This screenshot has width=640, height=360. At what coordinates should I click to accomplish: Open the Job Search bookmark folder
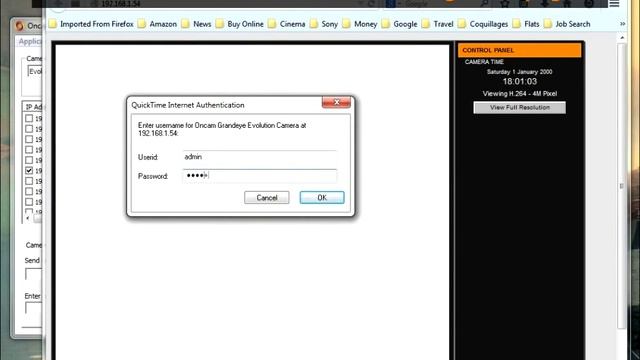(x=567, y=24)
